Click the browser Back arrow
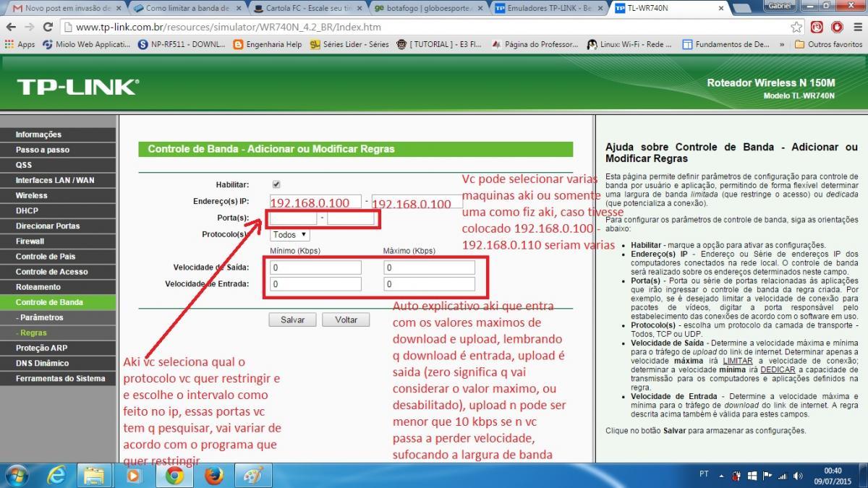This screenshot has width=868, height=488. [x=11, y=27]
